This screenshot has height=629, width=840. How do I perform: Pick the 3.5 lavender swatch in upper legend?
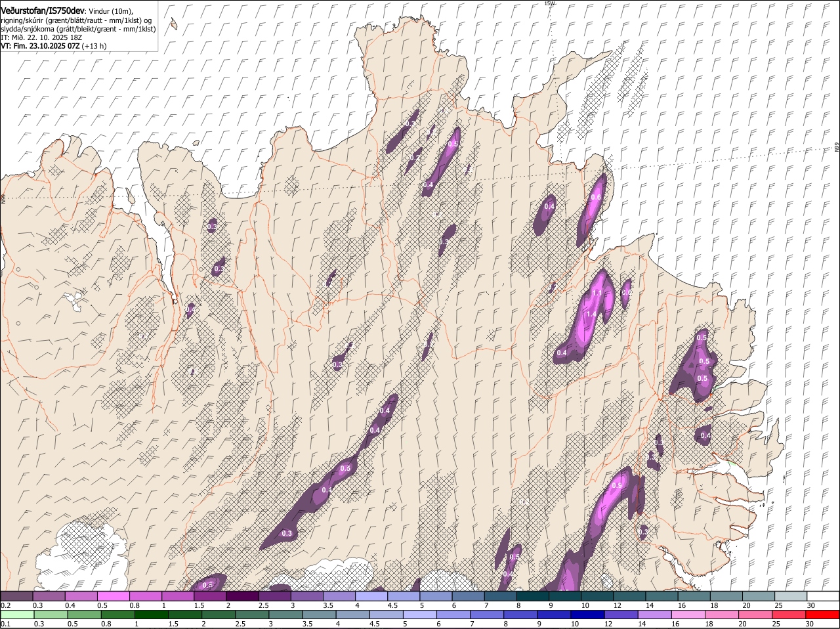point(339,596)
